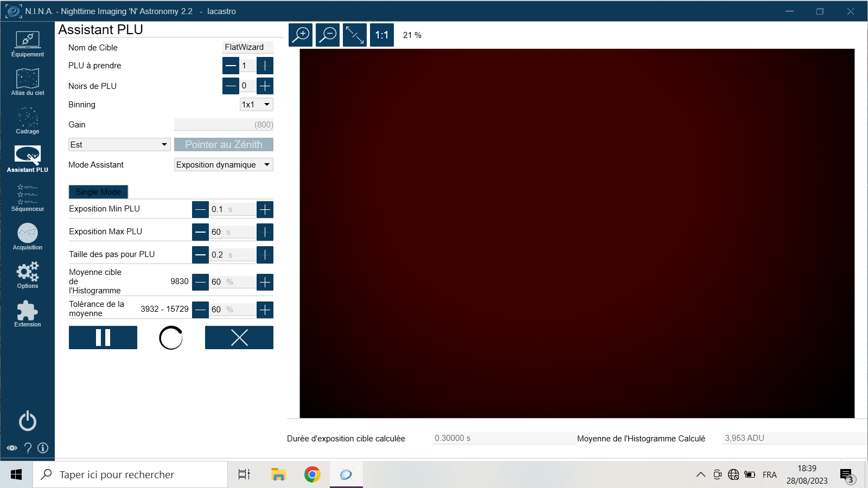Open the Séquenceur panel
Image resolution: width=868 pixels, height=488 pixels.
(28, 198)
